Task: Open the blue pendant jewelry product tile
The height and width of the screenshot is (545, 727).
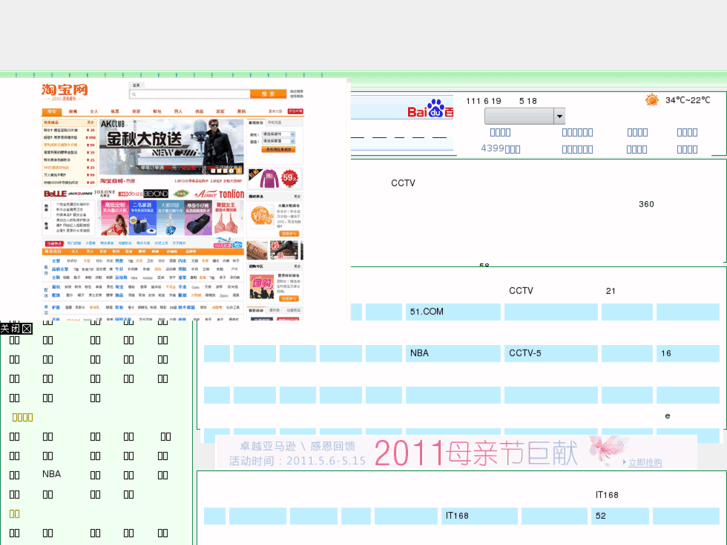Action: pyautogui.click(x=170, y=218)
